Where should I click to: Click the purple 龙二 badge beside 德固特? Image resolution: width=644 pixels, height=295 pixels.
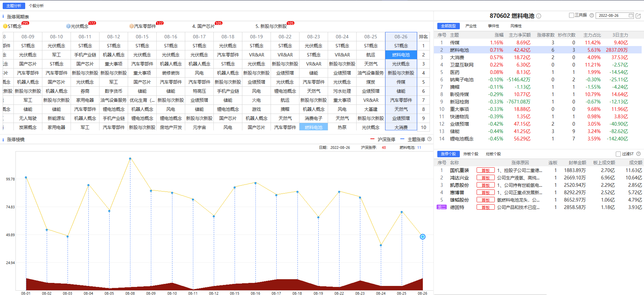tap(441, 207)
